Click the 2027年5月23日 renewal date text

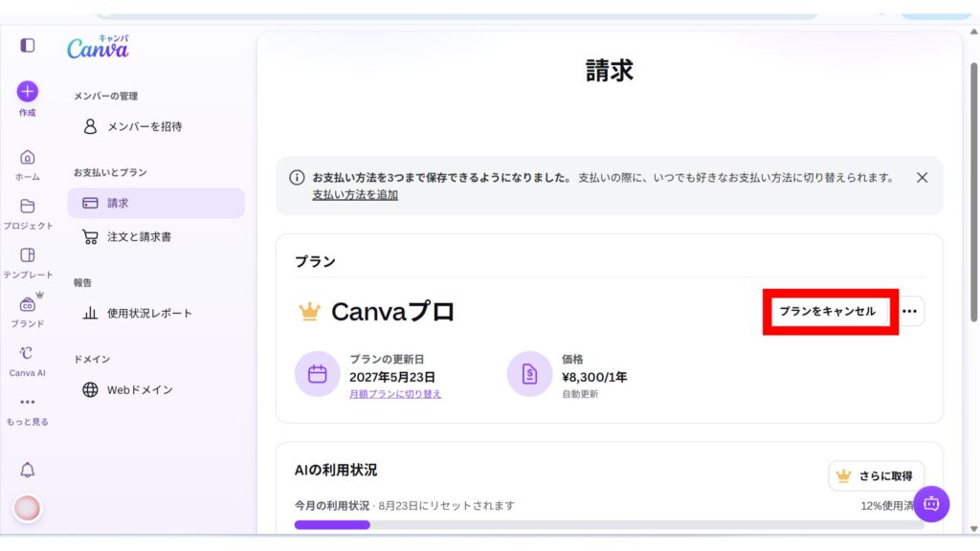(x=391, y=377)
